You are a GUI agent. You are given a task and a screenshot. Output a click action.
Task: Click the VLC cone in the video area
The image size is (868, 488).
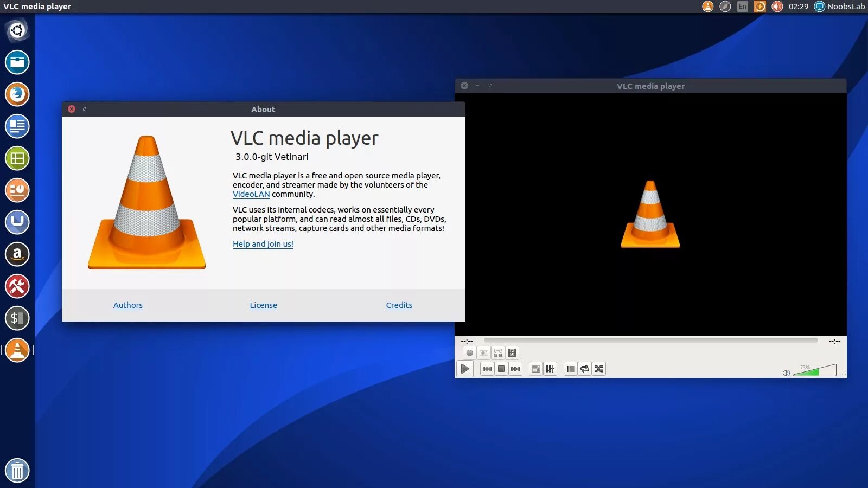(650, 214)
